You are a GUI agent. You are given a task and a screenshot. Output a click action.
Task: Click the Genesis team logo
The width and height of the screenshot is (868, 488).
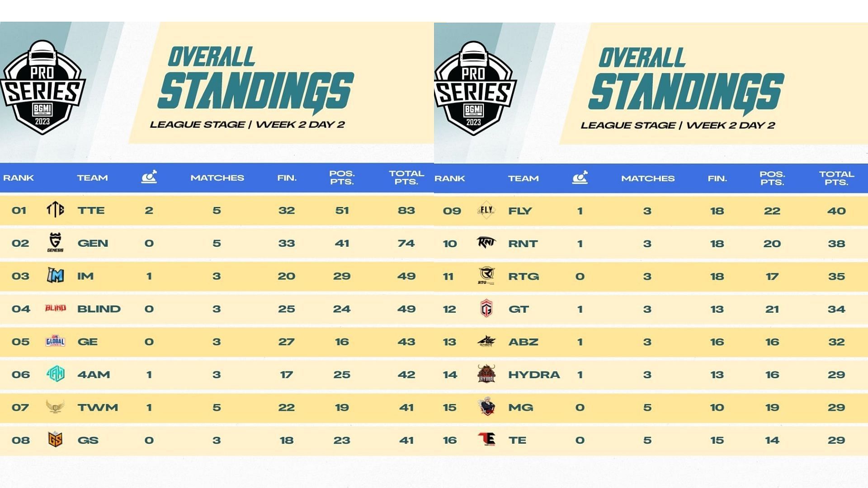coord(55,242)
